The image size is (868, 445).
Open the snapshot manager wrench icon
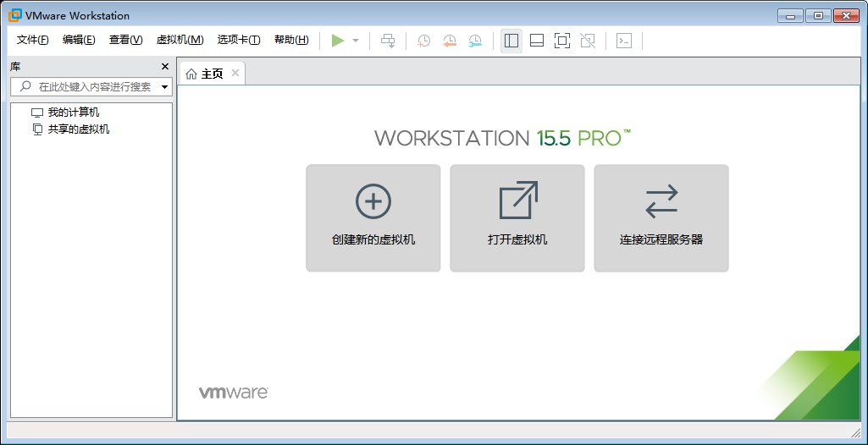pos(475,41)
